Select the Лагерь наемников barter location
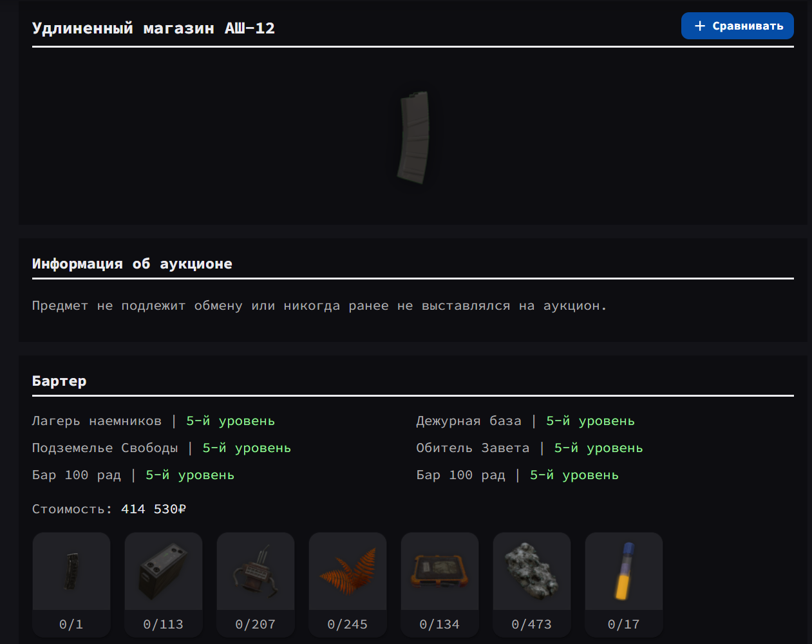The width and height of the screenshot is (812, 644). (97, 421)
